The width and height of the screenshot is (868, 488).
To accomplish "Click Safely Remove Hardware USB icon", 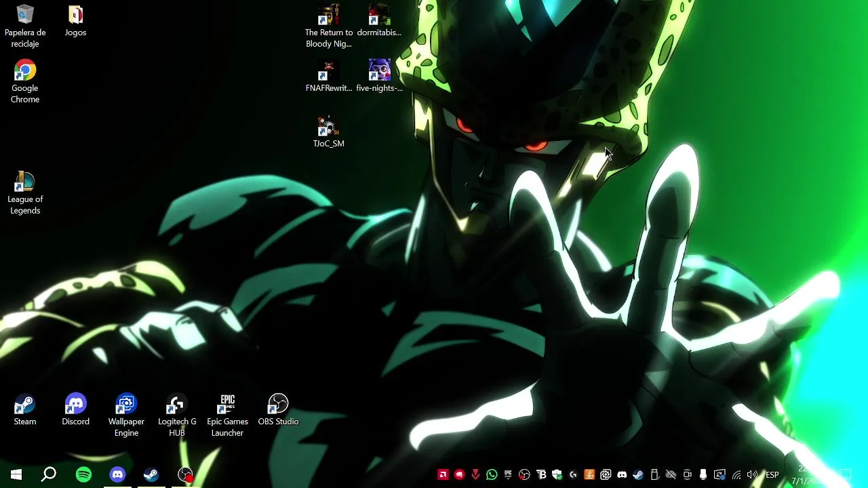I will (654, 474).
